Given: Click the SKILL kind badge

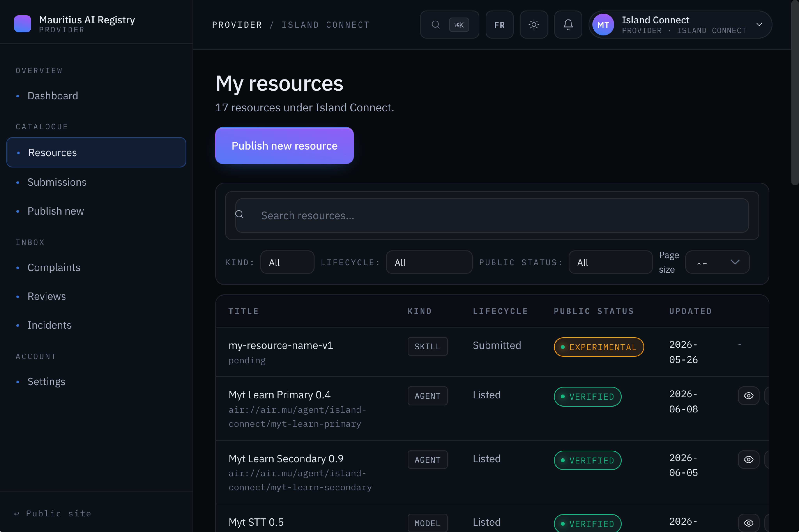Looking at the screenshot, I should tap(428, 346).
